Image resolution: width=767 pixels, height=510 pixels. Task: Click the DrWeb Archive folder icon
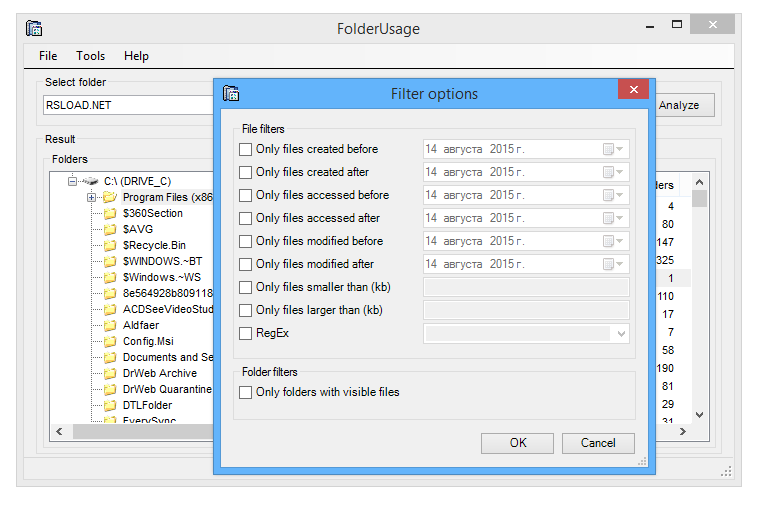click(x=110, y=373)
